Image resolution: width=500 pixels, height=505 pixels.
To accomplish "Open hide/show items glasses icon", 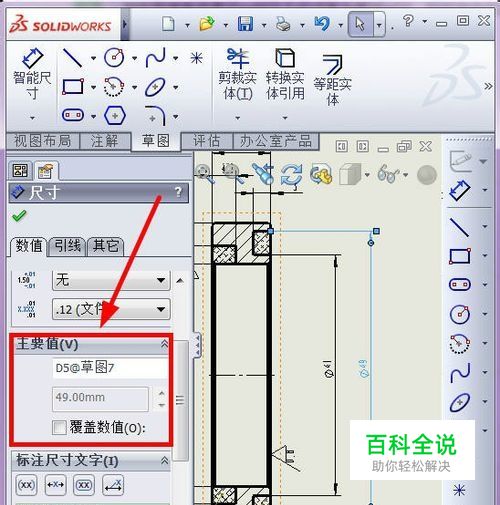I will coord(388,174).
